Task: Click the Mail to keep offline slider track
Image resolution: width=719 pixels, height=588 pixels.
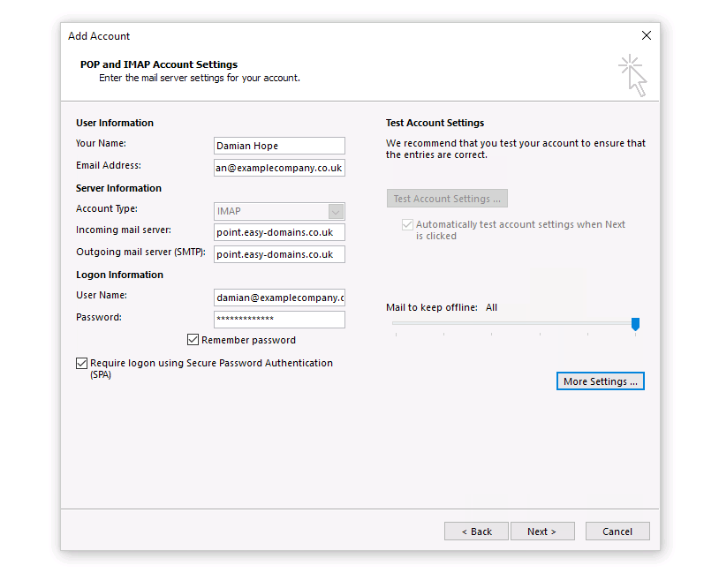Action: [512, 324]
